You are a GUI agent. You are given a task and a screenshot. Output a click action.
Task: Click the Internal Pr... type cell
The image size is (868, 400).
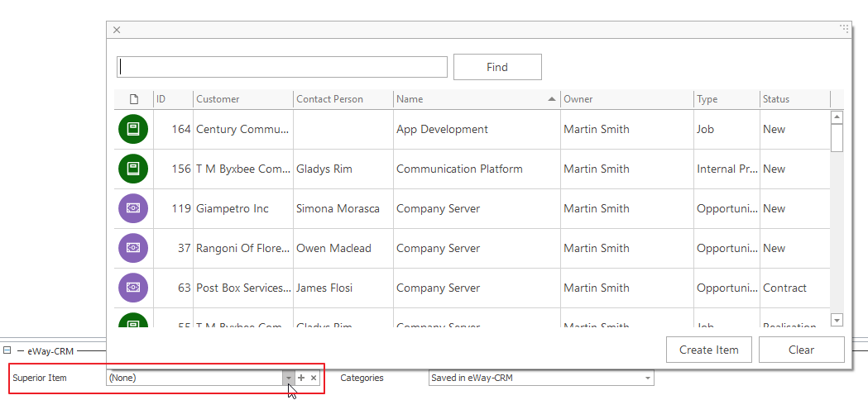click(727, 169)
